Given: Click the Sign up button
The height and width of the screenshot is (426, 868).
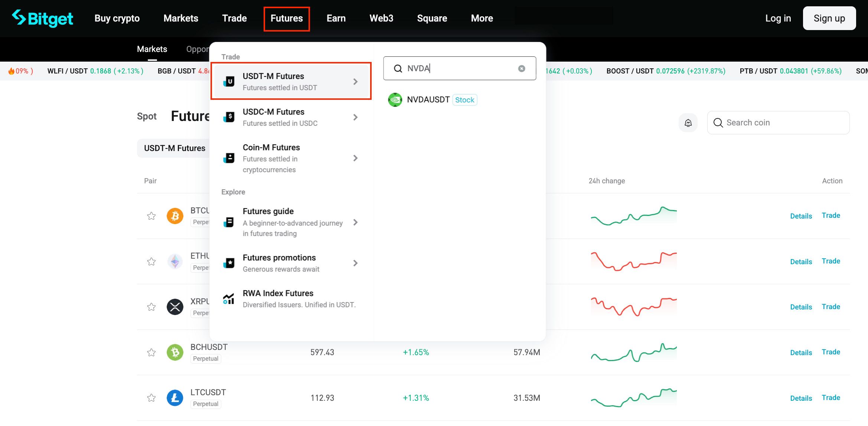Looking at the screenshot, I should pyautogui.click(x=829, y=18).
